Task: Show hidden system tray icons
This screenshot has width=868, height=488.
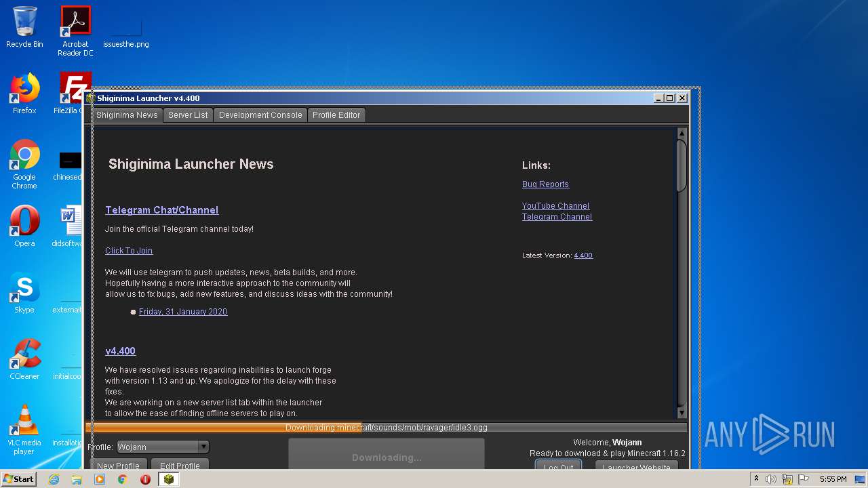Action: point(756,479)
